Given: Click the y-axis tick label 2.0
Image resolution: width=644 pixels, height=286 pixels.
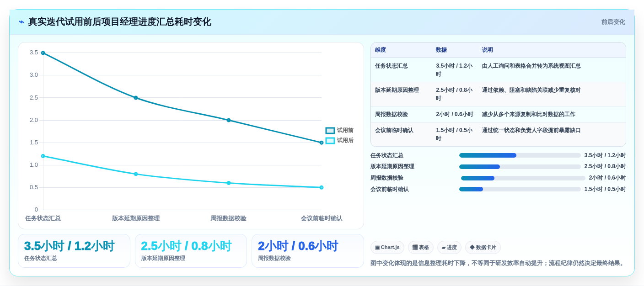Looking at the screenshot, I should point(34,120).
